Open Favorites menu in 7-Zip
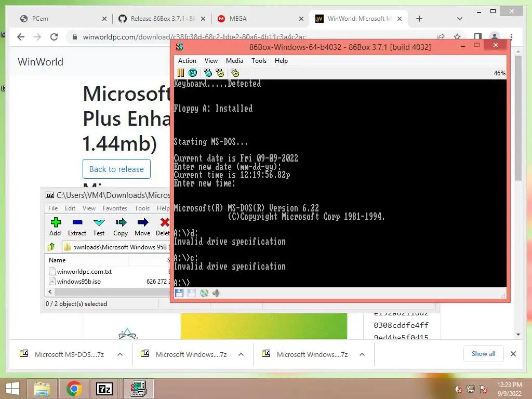532x399 pixels. 115,208
